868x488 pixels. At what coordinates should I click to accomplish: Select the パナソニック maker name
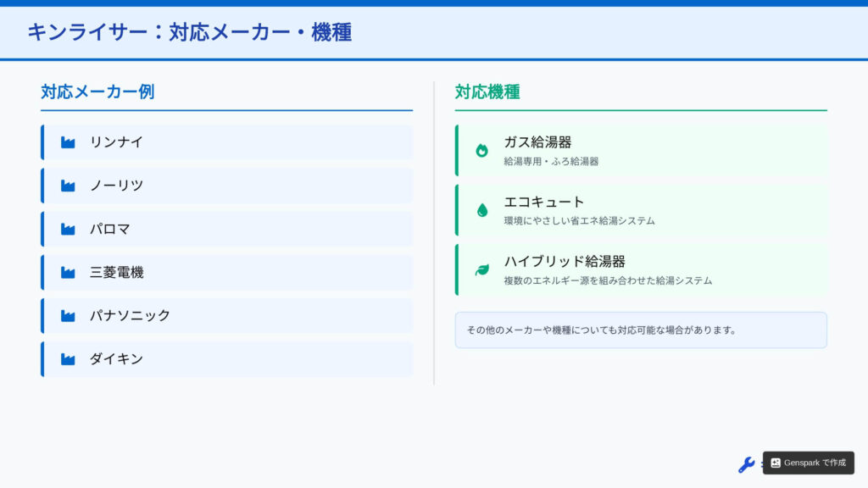pyautogui.click(x=130, y=315)
